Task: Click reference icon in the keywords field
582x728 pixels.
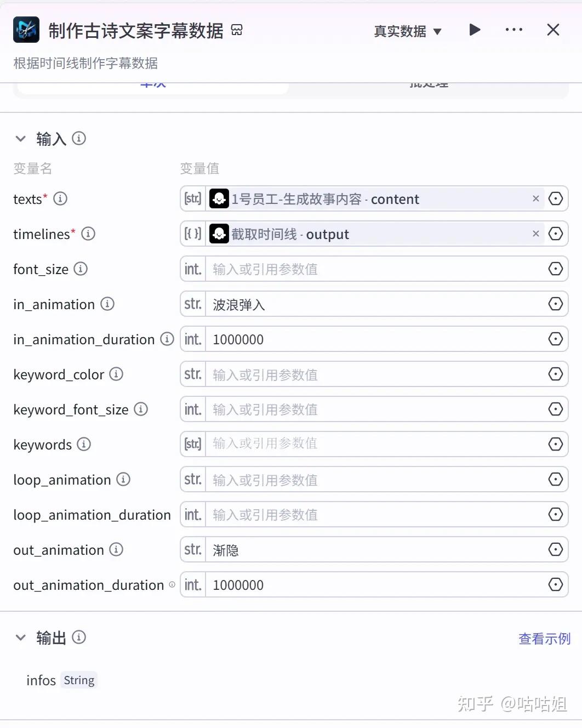Action: [555, 444]
